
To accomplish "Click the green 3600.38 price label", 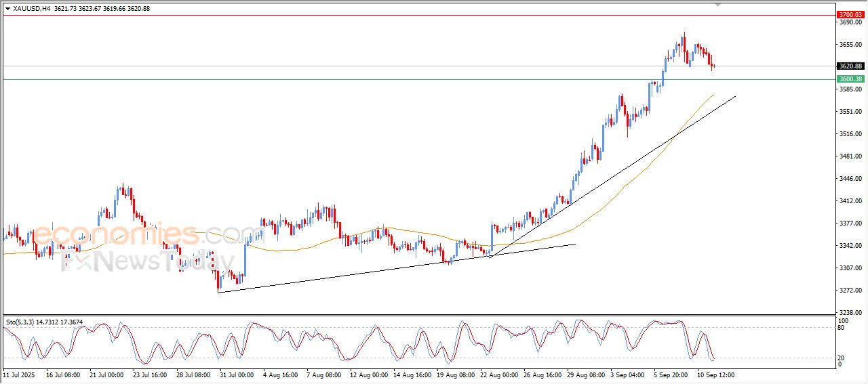I will tap(850, 79).
